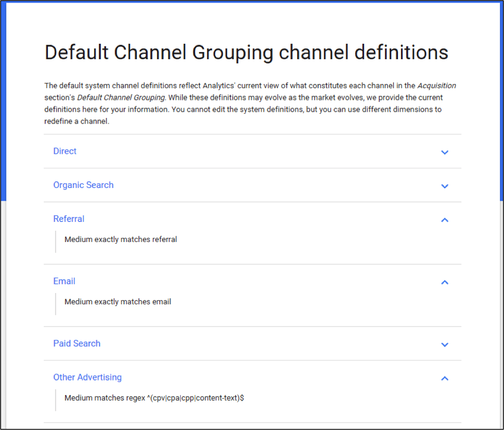Open the Direct channel heading
The width and height of the screenshot is (504, 430).
(x=64, y=151)
